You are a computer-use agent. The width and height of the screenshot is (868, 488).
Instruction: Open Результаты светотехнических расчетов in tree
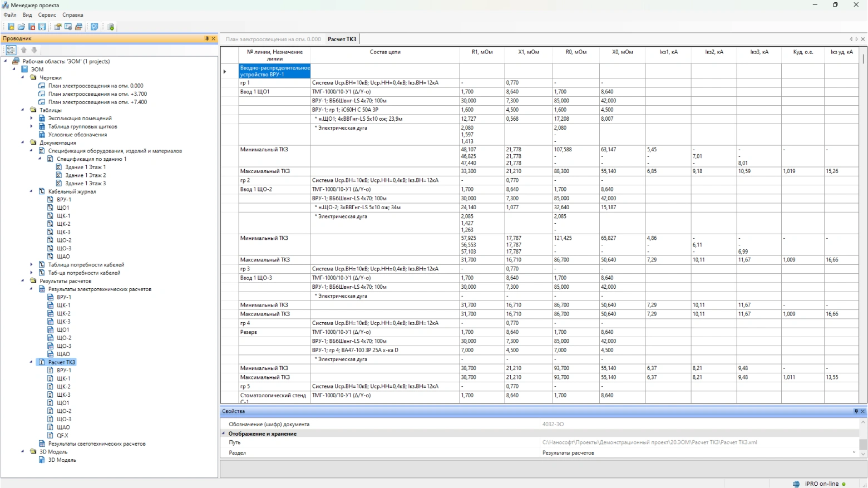96,443
